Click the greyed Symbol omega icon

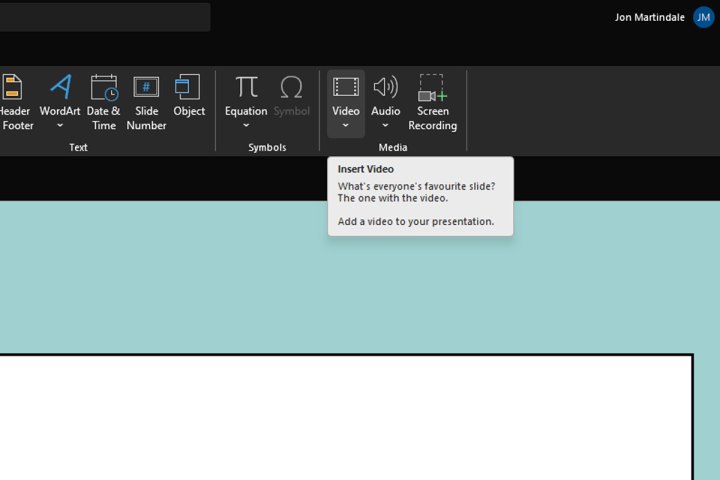[291, 87]
